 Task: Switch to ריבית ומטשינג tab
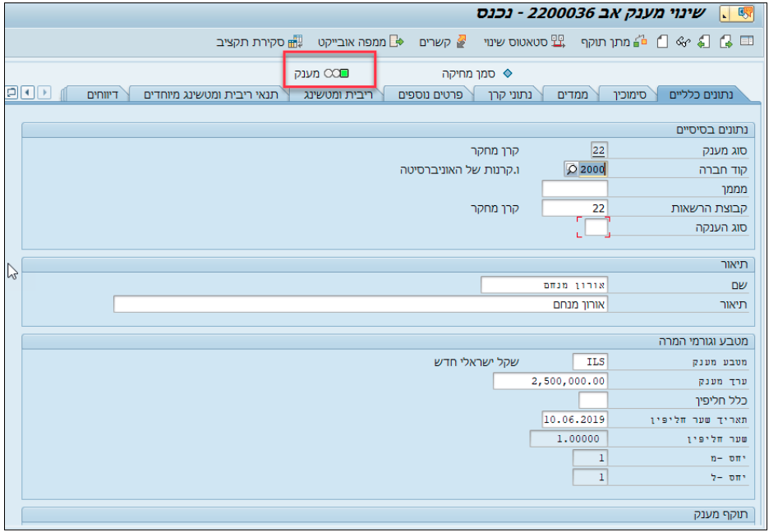pos(338,94)
